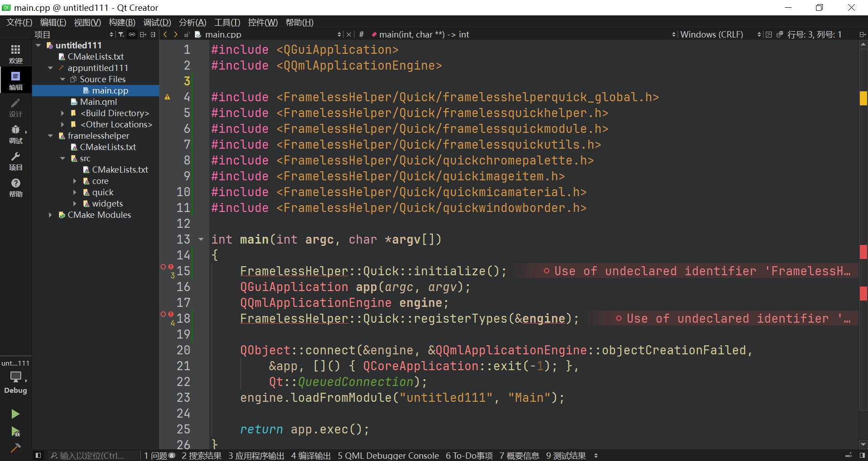Open the symbol selector main(int, char **) dropdown

tap(523, 34)
